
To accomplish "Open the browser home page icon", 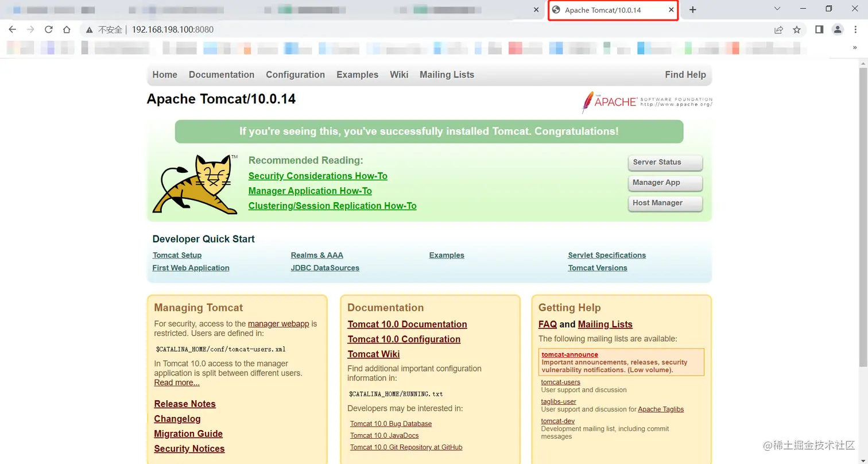I will [x=67, y=29].
